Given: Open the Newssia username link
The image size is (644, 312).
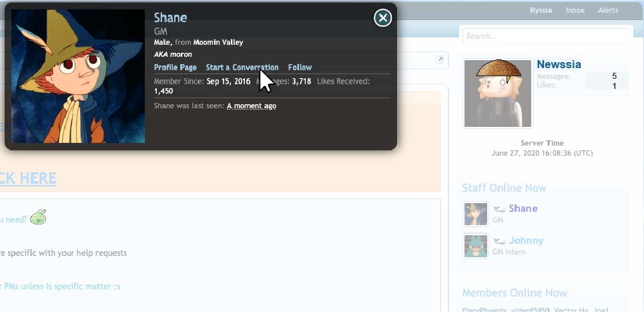Looking at the screenshot, I should click(x=559, y=65).
